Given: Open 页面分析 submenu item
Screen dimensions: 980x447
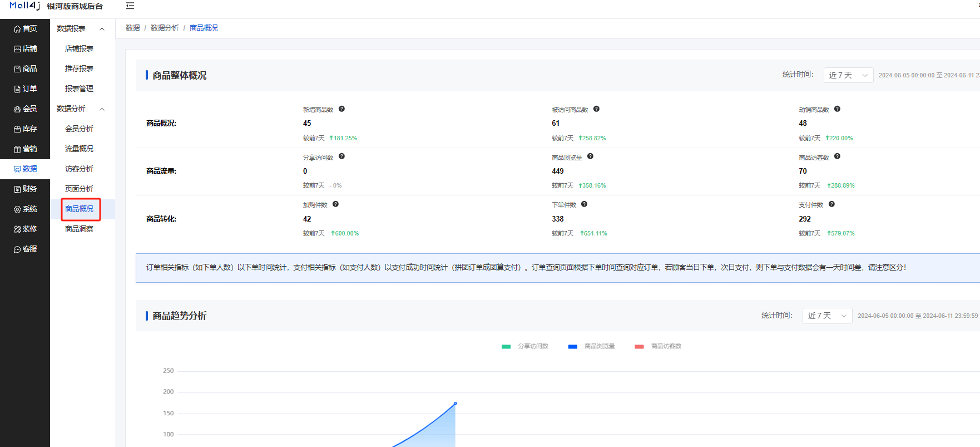Looking at the screenshot, I should (x=79, y=189).
